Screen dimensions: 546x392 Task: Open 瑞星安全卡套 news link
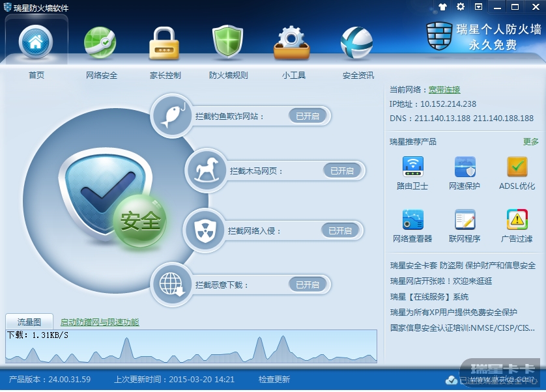[x=463, y=266]
